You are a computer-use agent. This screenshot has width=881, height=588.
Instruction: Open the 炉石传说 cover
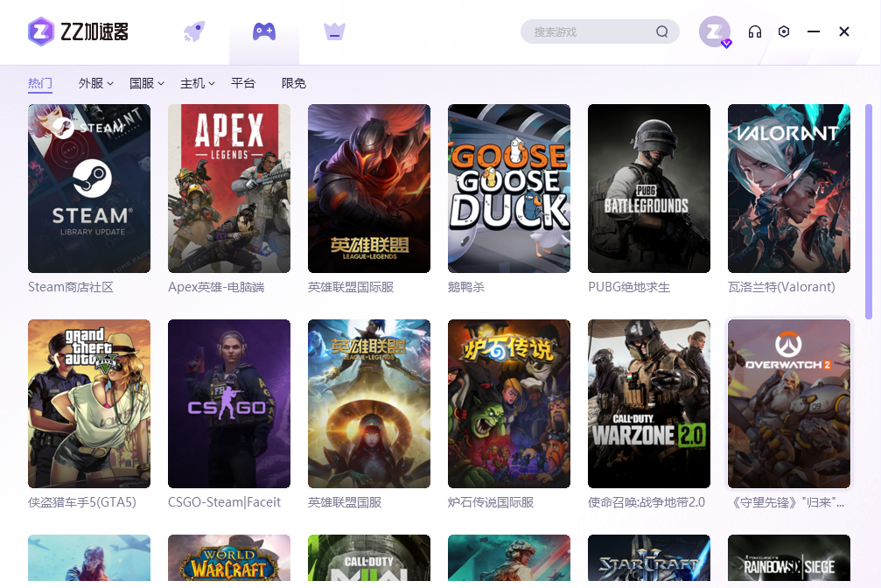tap(509, 403)
